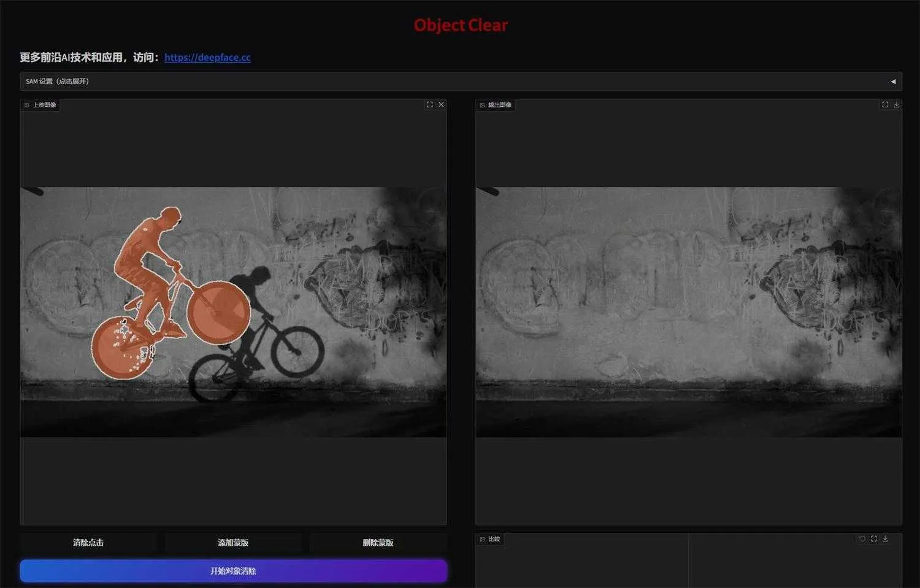Start removal with 开始对象清除 button

pyautogui.click(x=233, y=571)
